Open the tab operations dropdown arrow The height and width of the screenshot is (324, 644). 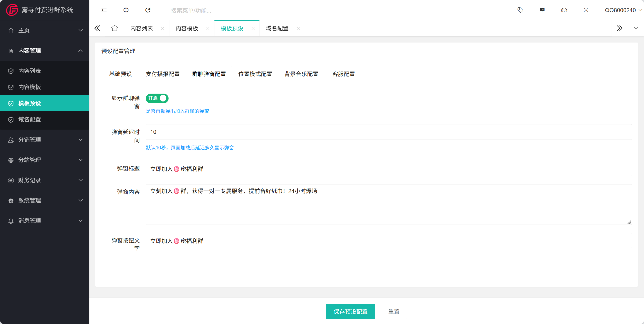tap(636, 28)
